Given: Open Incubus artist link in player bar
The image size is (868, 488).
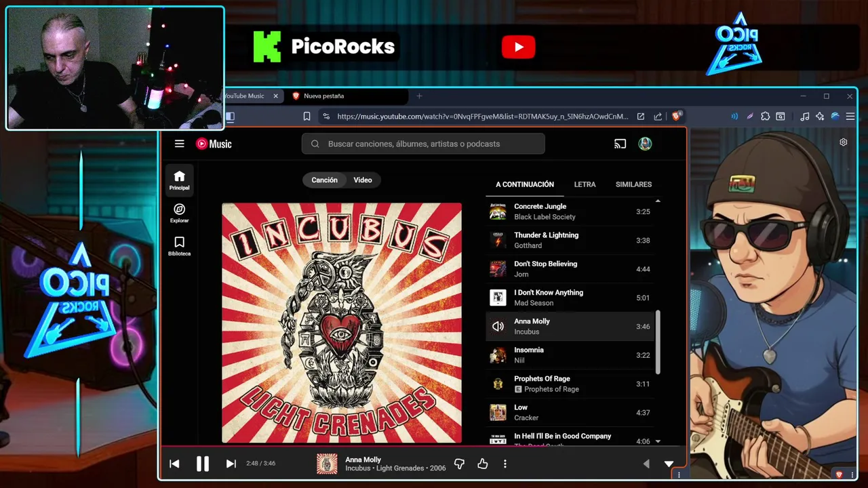Looking at the screenshot, I should pos(358,468).
